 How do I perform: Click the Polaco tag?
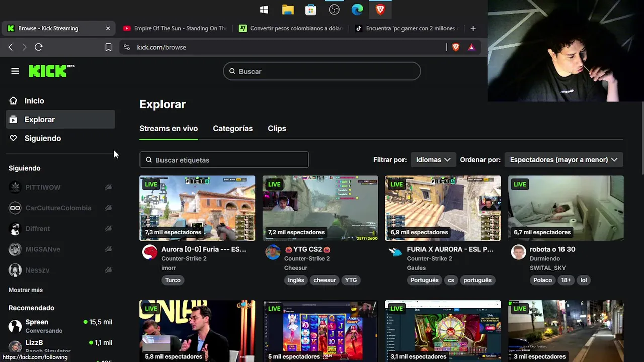[543, 280]
